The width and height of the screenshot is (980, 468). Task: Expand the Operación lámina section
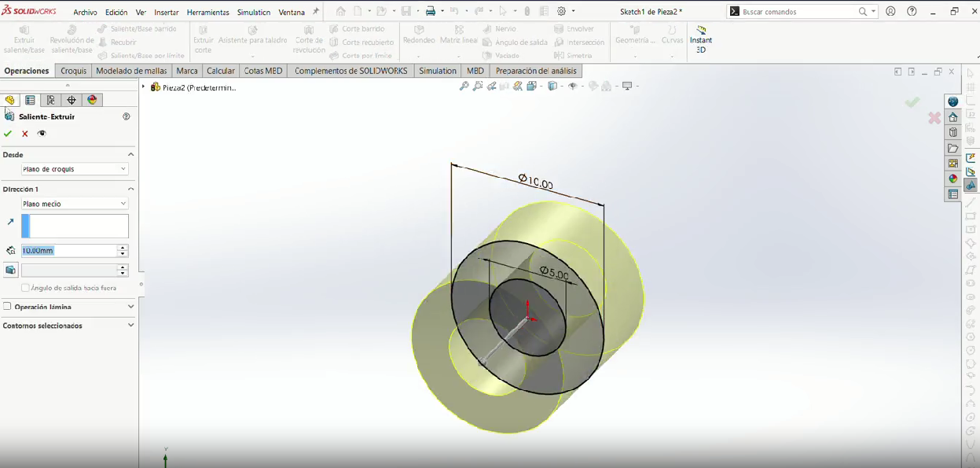click(130, 307)
